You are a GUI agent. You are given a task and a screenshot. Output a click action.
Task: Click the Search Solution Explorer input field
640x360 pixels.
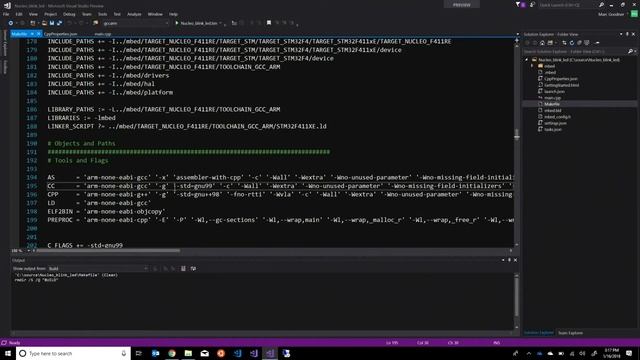(576, 51)
